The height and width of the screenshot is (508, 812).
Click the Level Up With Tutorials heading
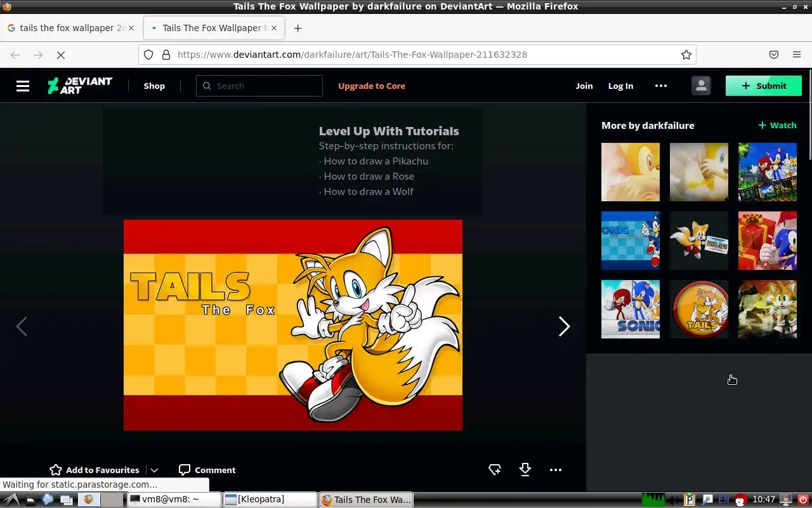pyautogui.click(x=389, y=131)
